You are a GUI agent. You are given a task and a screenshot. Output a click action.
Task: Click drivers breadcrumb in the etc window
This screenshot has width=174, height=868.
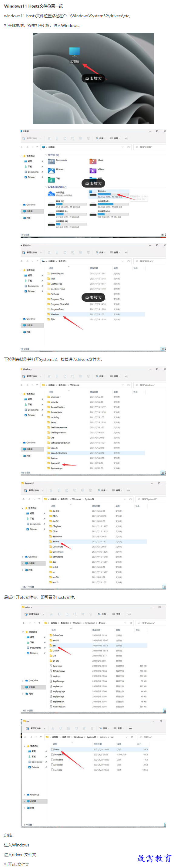click(x=103, y=737)
